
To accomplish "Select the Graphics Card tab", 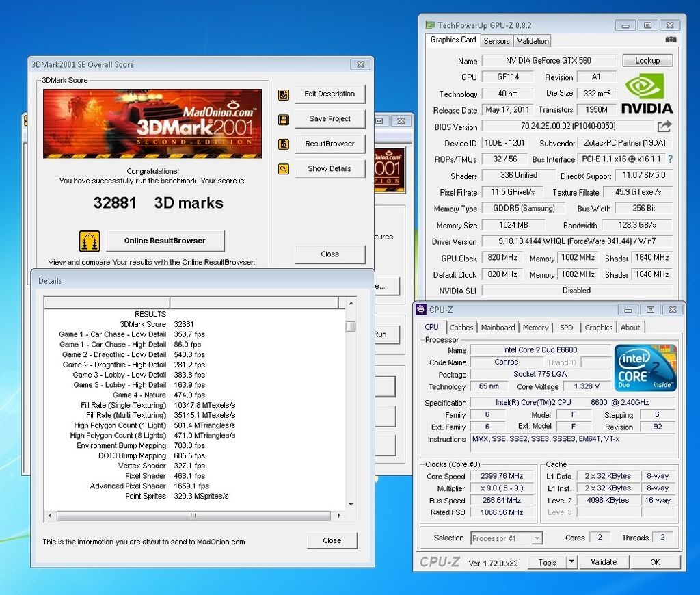I will click(453, 40).
